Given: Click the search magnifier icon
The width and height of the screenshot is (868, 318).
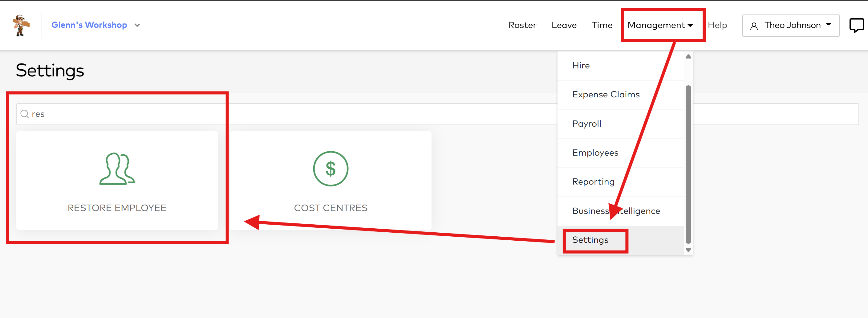Looking at the screenshot, I should click(x=25, y=114).
